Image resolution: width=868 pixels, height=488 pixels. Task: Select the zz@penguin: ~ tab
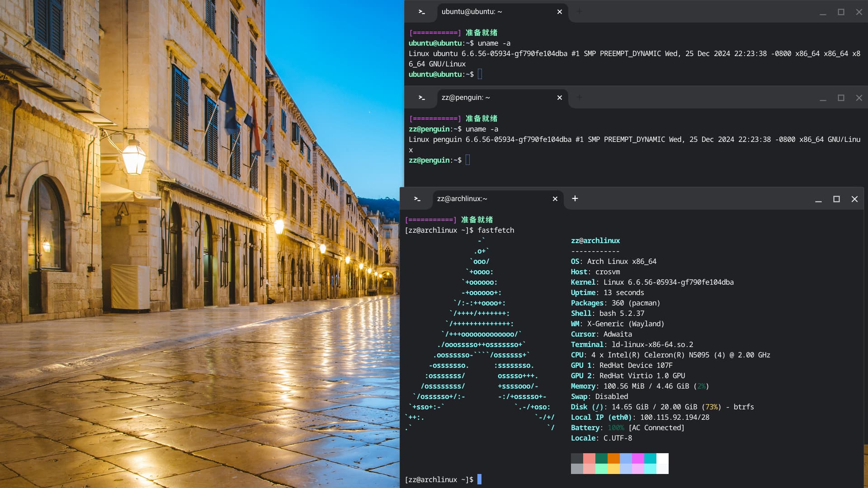coord(502,98)
